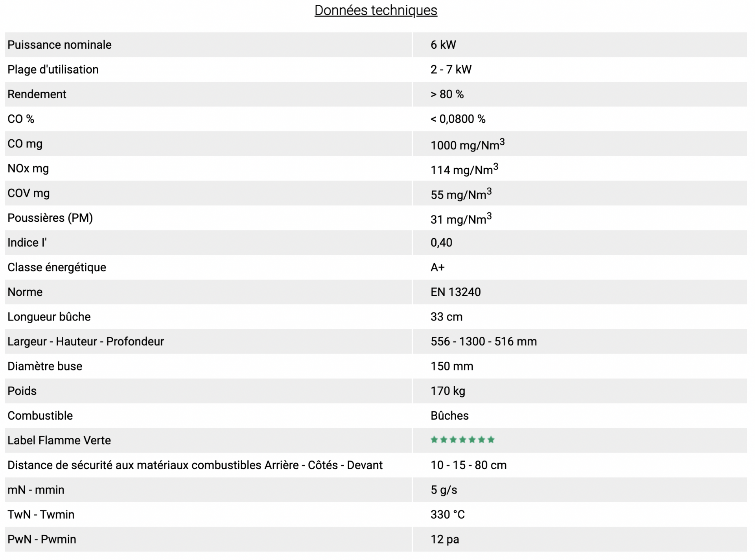Click the '330 °C' value
Image resolution: width=755 pixels, height=560 pixels.
447,515
